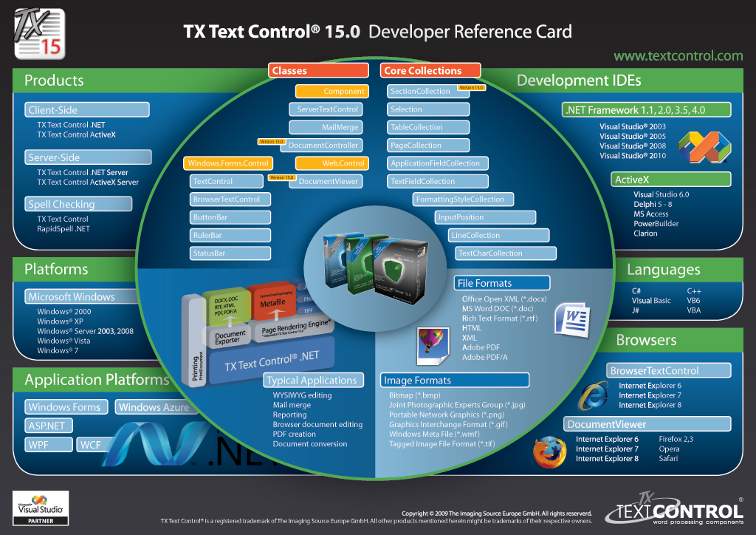Click the Version 15.0 tag on SectionCollection

point(471,88)
